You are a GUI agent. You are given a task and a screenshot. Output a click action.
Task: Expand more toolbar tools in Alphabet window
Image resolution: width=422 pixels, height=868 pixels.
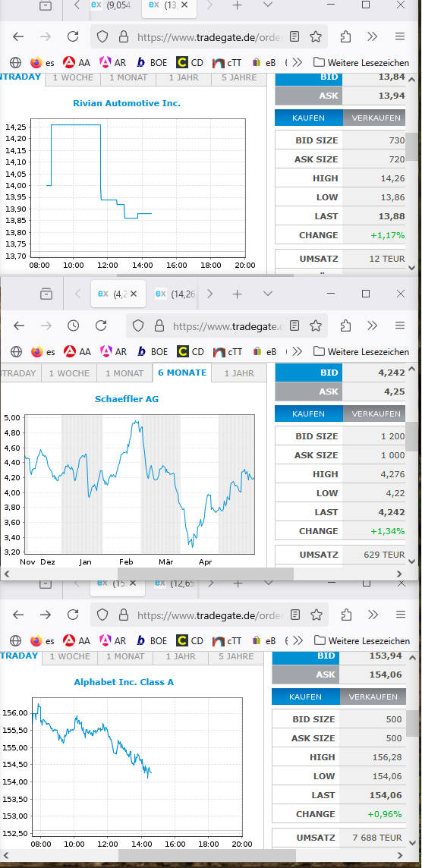373,615
